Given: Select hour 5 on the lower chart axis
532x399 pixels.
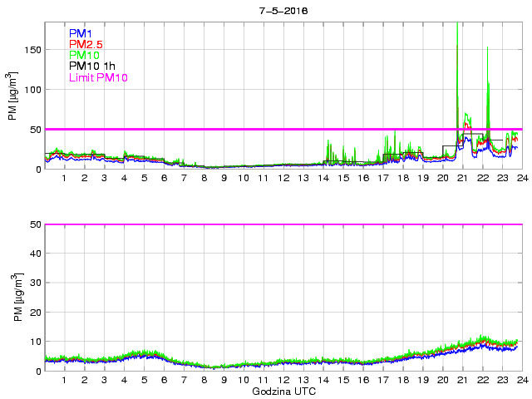Looking at the screenshot, I should click(x=144, y=381).
